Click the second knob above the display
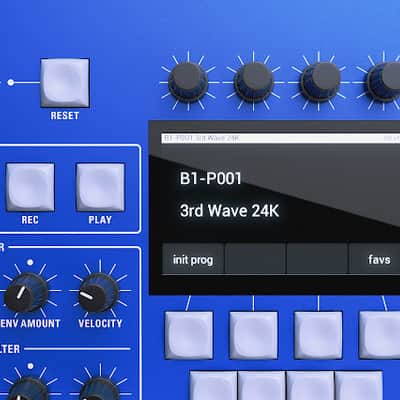This screenshot has width=400, height=400. point(254,82)
